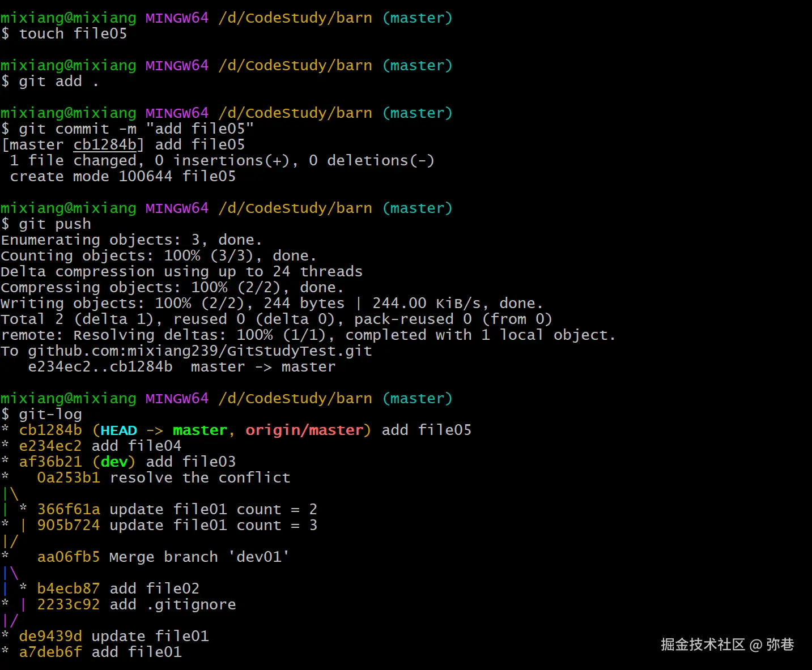Click the red origin/master ref label

pyautogui.click(x=304, y=430)
